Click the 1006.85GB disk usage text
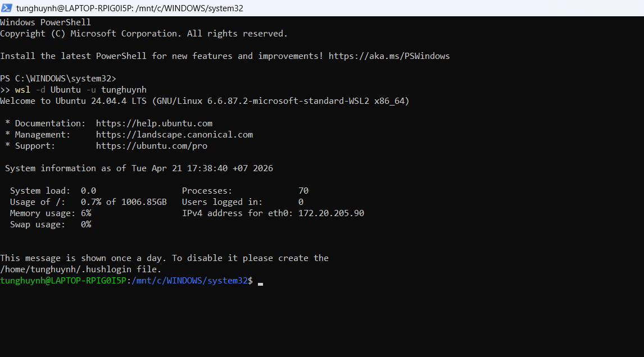The width and height of the screenshot is (644, 357). pyautogui.click(x=144, y=202)
